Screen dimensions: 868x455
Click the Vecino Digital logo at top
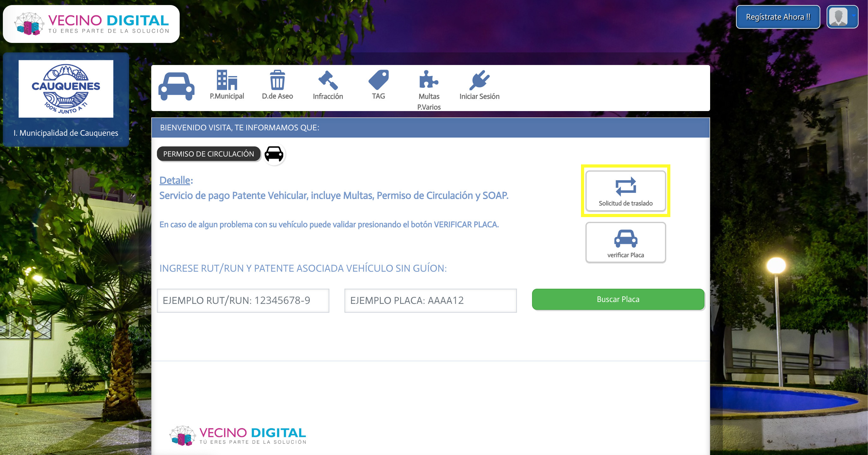click(91, 24)
